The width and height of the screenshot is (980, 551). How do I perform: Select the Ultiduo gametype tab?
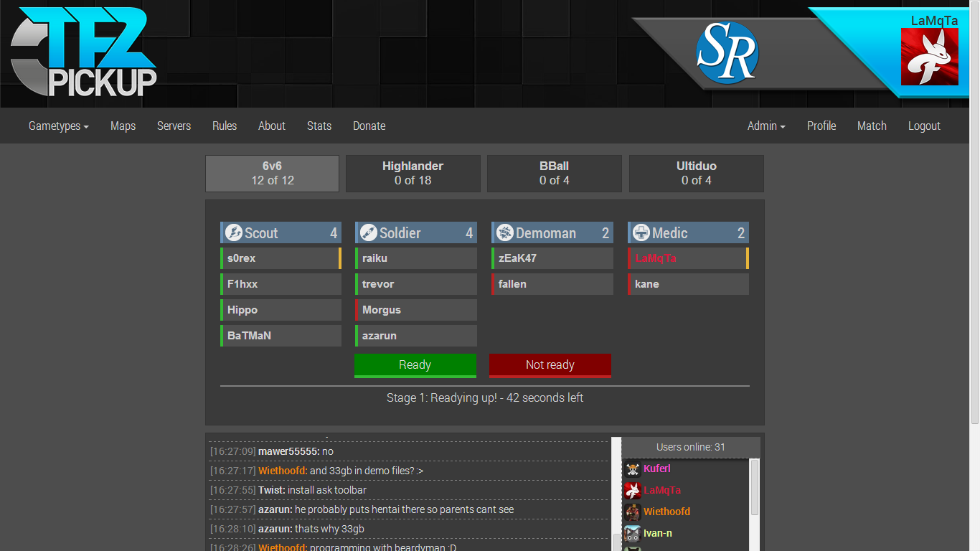(x=697, y=174)
